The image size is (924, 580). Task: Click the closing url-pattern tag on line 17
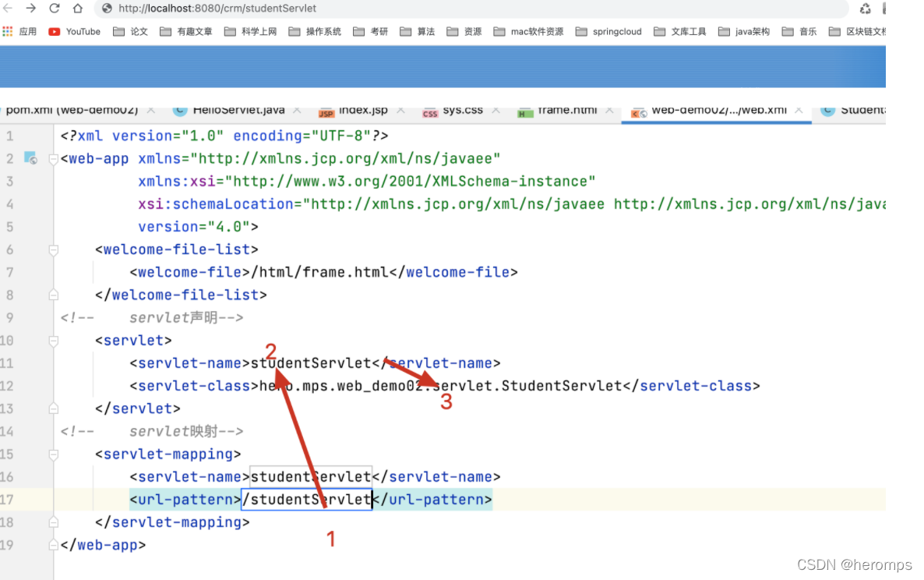point(432,500)
